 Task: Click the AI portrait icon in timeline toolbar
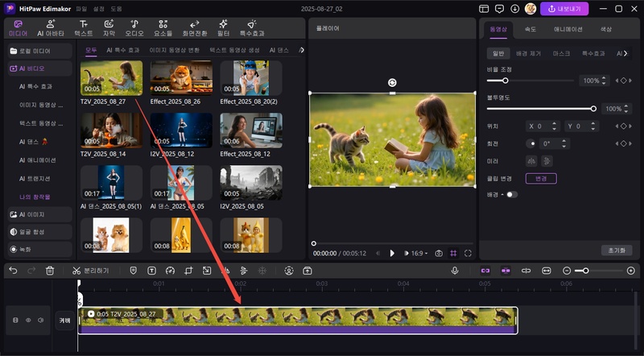click(x=289, y=271)
